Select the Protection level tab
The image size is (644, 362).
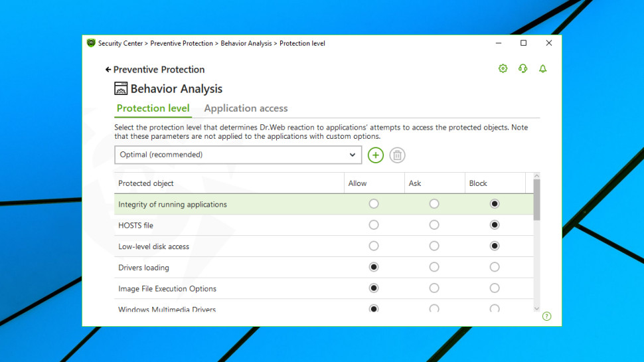pyautogui.click(x=153, y=108)
